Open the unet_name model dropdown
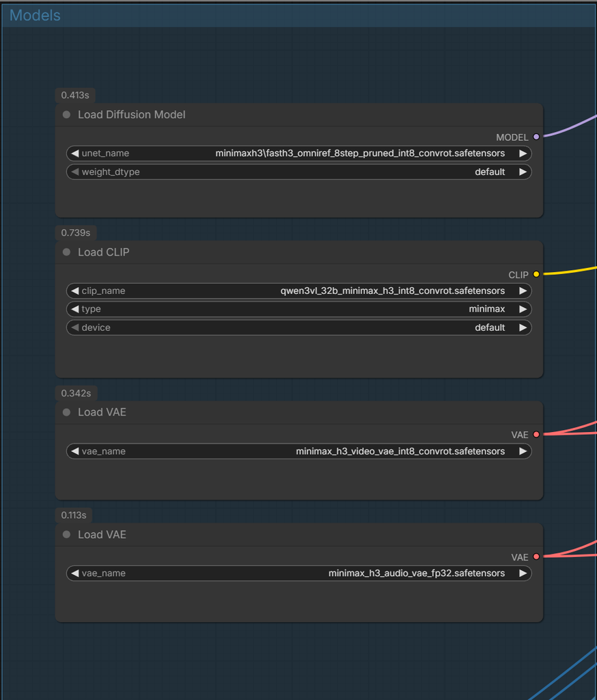The width and height of the screenshot is (597, 700). (x=299, y=154)
